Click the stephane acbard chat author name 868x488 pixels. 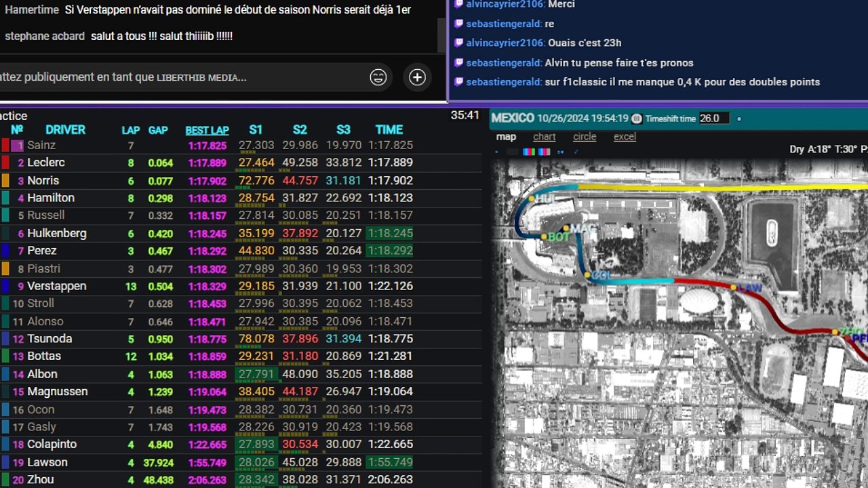click(45, 36)
